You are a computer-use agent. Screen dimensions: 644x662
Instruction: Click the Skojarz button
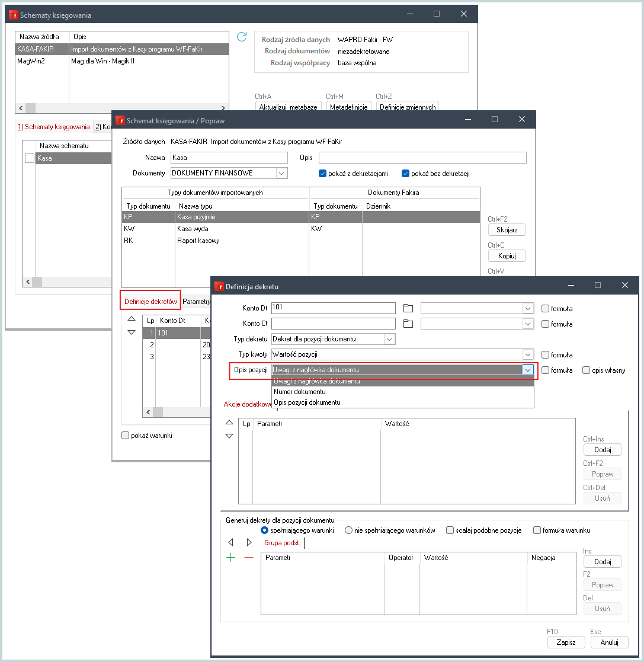(x=507, y=230)
